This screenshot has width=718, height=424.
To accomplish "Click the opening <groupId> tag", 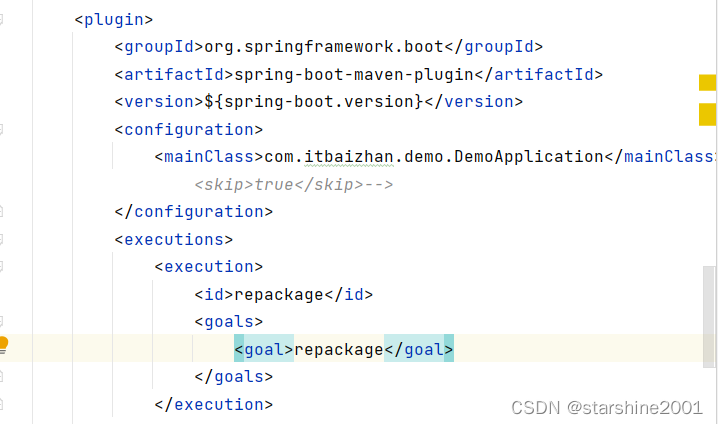I will pyautogui.click(x=159, y=47).
